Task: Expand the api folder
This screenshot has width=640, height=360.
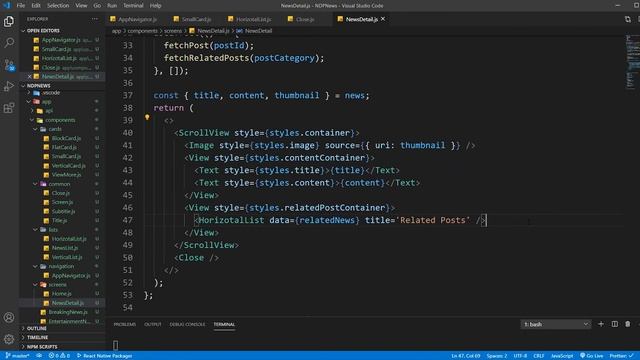Action: click(x=49, y=111)
